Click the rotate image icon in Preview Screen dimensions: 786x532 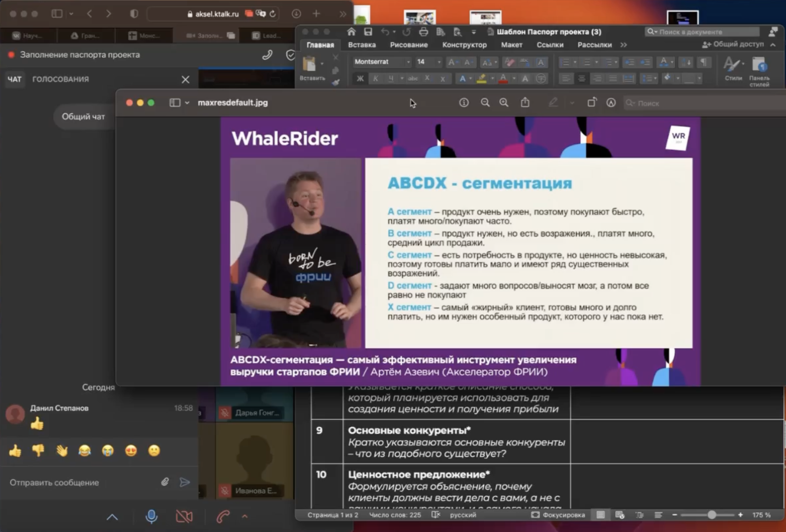[592, 102]
